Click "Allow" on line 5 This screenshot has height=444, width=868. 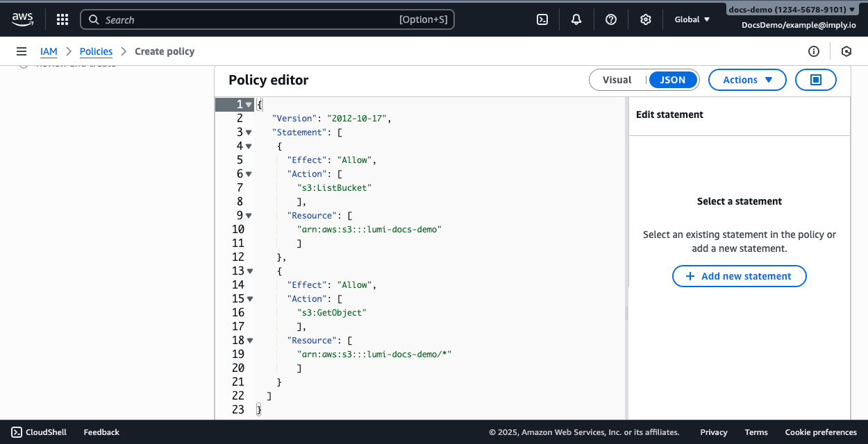[x=354, y=160]
